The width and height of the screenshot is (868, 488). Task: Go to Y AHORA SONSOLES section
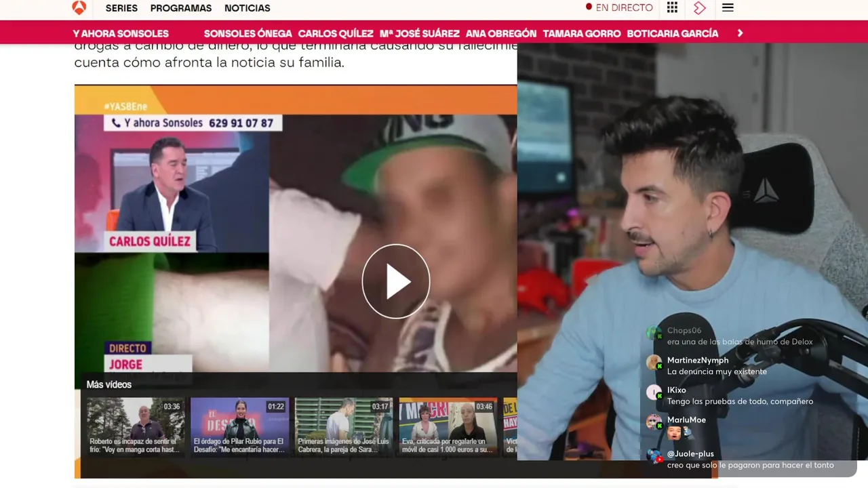(121, 33)
